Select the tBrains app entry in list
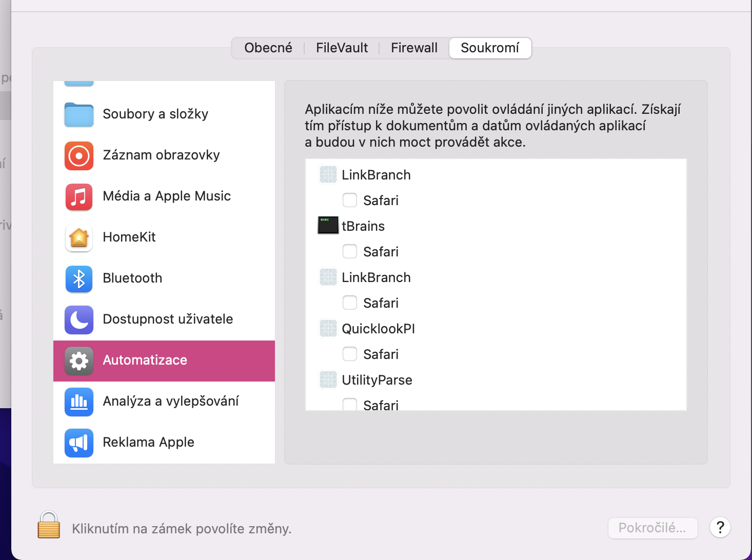Screen dimensions: 752x560 point(363,226)
